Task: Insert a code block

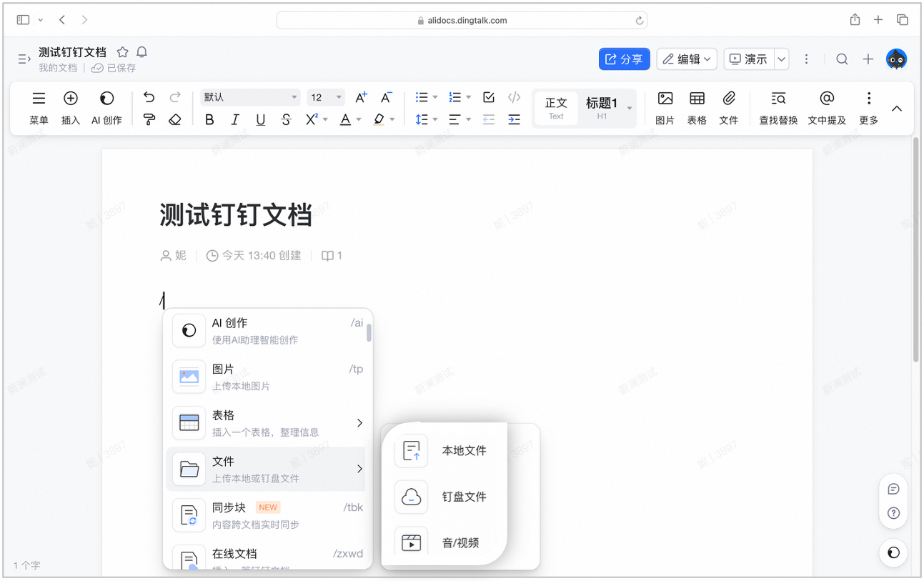Action: (x=514, y=97)
